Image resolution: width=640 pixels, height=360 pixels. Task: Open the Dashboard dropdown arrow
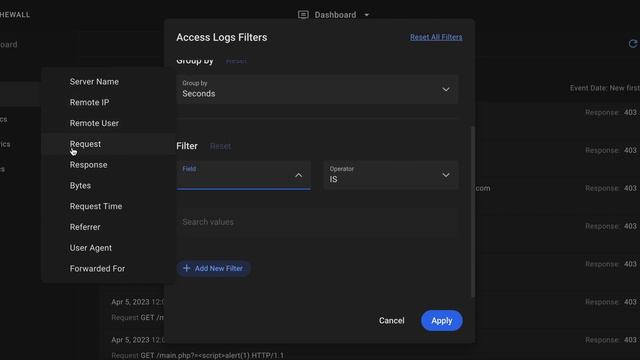pos(367,15)
